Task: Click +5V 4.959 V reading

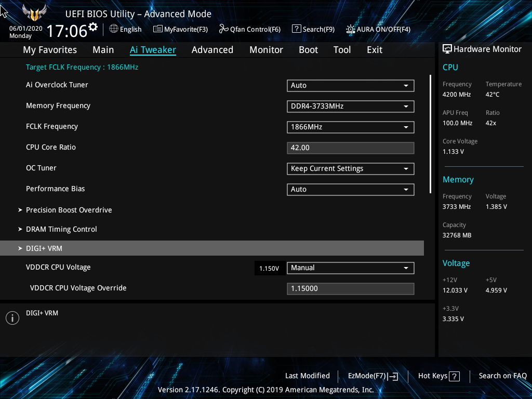Action: pos(496,290)
